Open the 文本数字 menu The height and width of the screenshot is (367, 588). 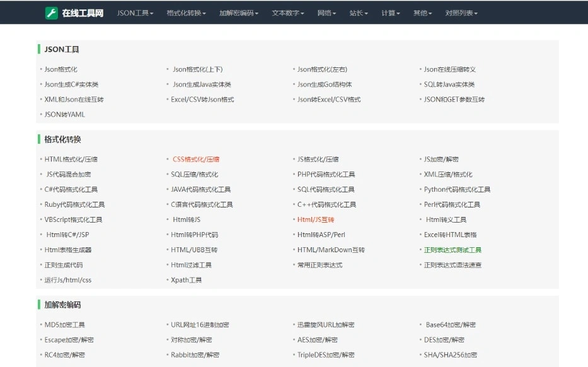(288, 13)
